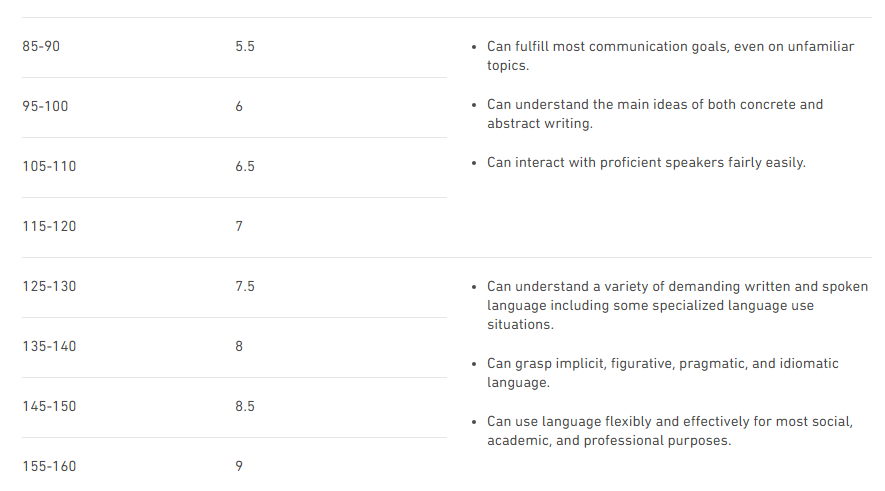
Task: Click the 105-110 score range
Action: 50,167
